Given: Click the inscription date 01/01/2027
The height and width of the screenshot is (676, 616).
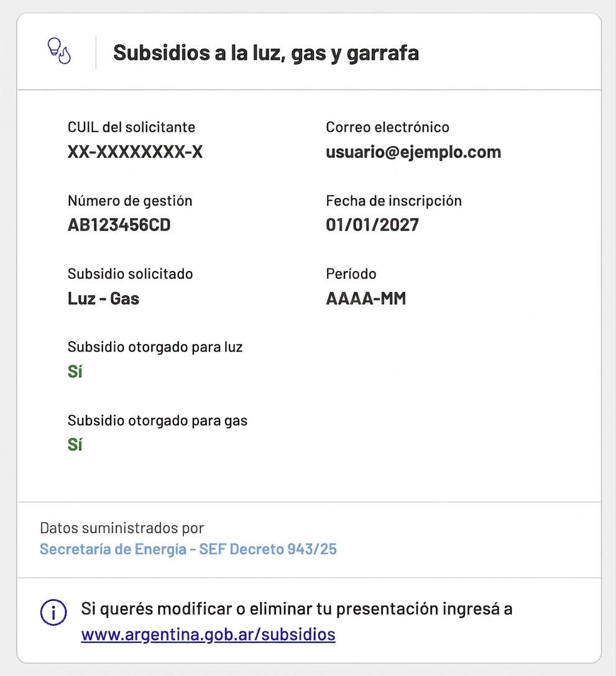Looking at the screenshot, I should [x=372, y=225].
